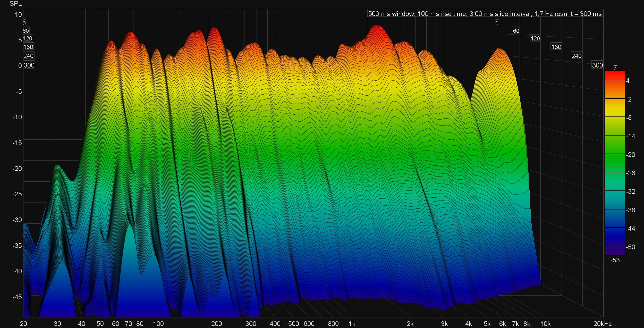Click the -26 color scale label
Image resolution: width=644 pixels, height=328 pixels.
point(630,173)
